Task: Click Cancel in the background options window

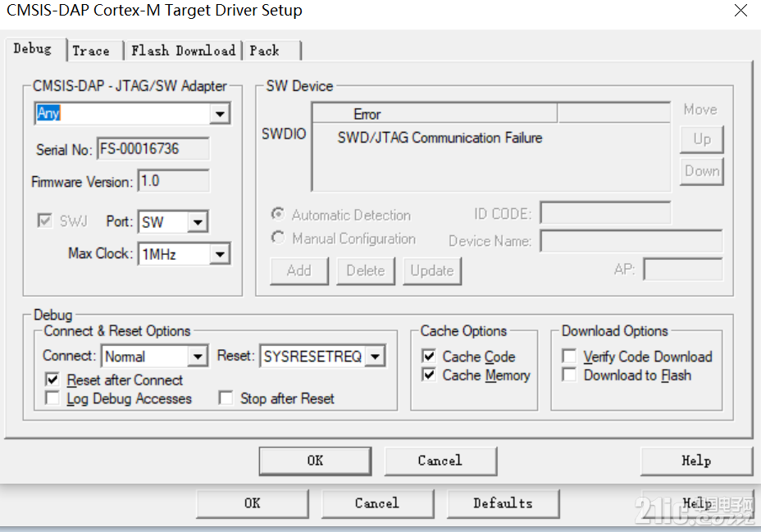Action: click(377, 503)
